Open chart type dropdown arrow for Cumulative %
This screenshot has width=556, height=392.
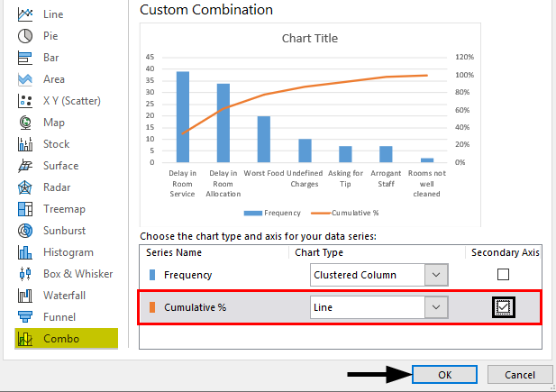(436, 307)
